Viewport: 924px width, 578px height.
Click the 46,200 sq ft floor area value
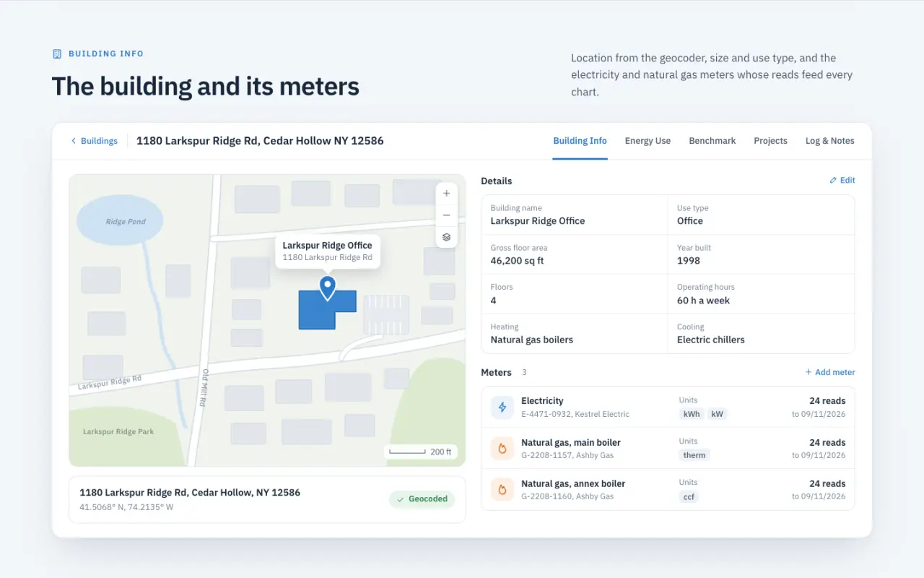(517, 261)
